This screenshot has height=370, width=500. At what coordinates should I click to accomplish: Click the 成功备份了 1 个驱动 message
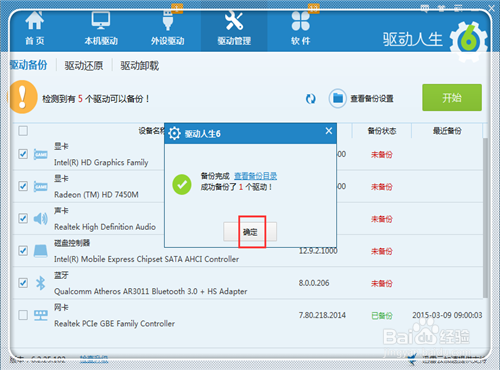pos(236,187)
